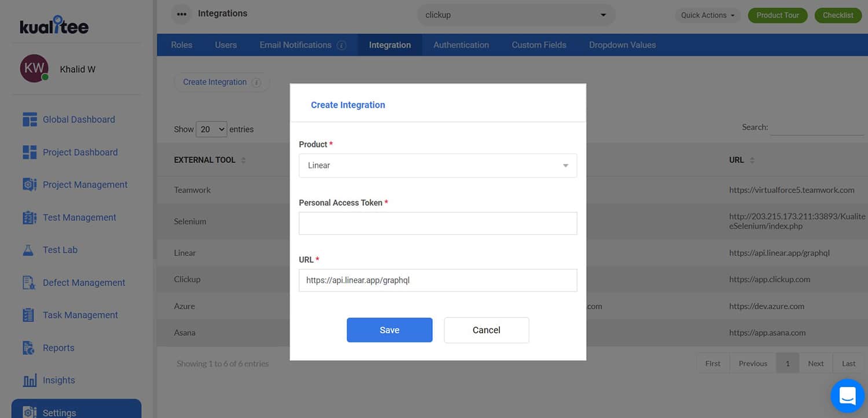The height and width of the screenshot is (418, 868).
Task: Click the Asana table row
Action: 512,333
